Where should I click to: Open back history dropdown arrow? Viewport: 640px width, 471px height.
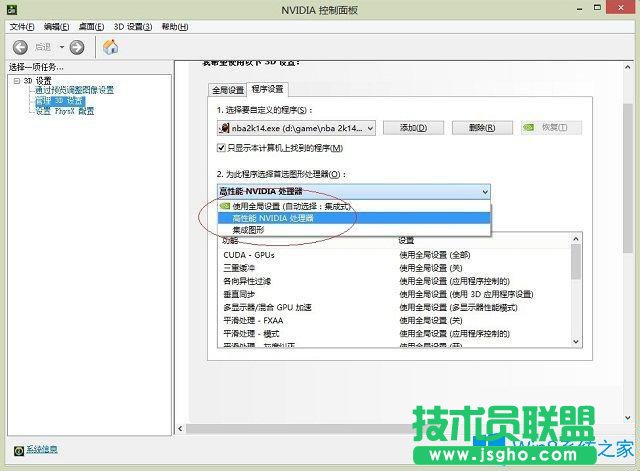tap(62, 47)
